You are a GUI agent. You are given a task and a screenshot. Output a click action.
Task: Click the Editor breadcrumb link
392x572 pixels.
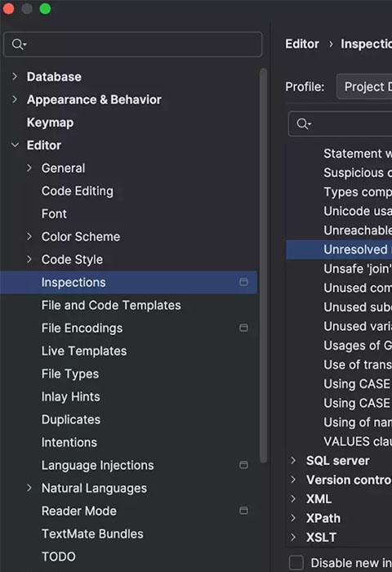[302, 44]
